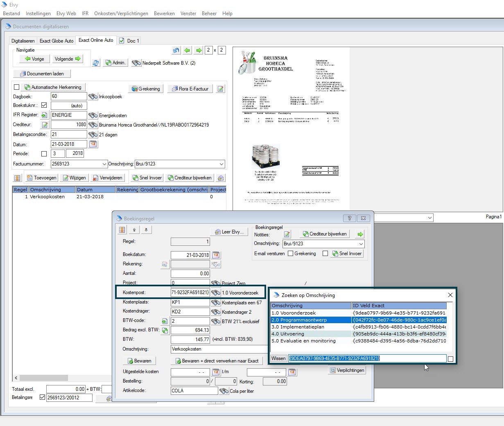Click green arrow beside dialog Crediteur bijwerken

[x=360, y=234]
